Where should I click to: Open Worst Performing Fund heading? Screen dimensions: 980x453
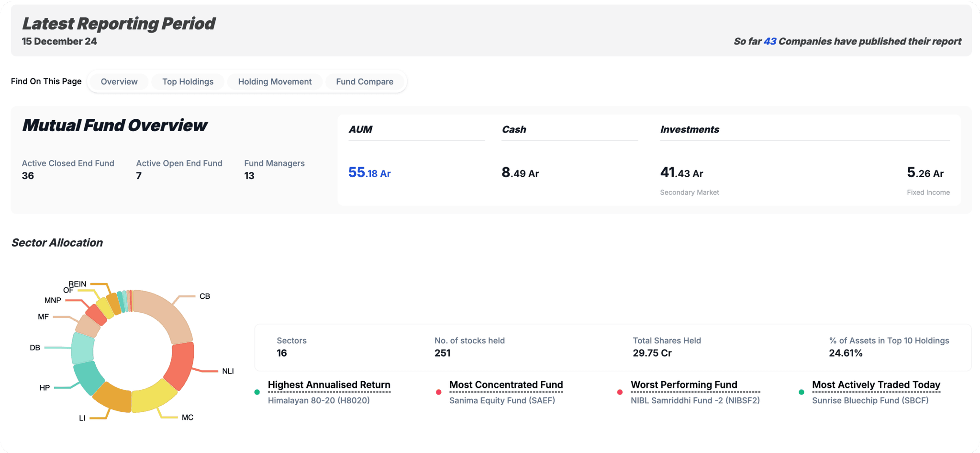coord(684,385)
